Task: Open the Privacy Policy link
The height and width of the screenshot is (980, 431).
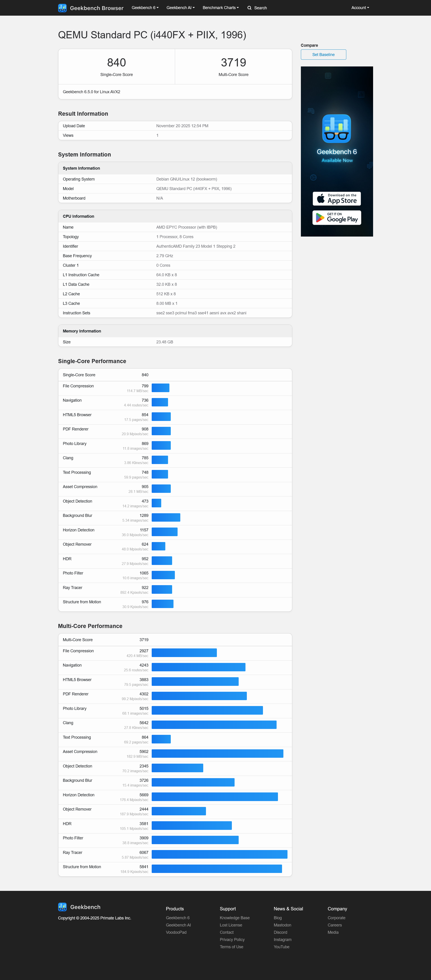Action: [x=232, y=939]
